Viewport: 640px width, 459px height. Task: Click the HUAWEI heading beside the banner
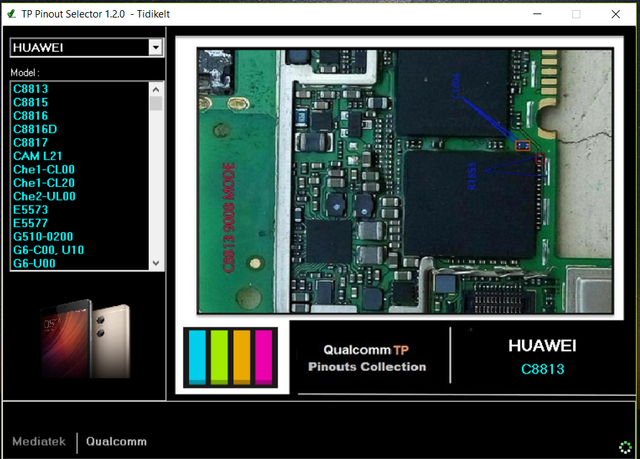(542, 346)
